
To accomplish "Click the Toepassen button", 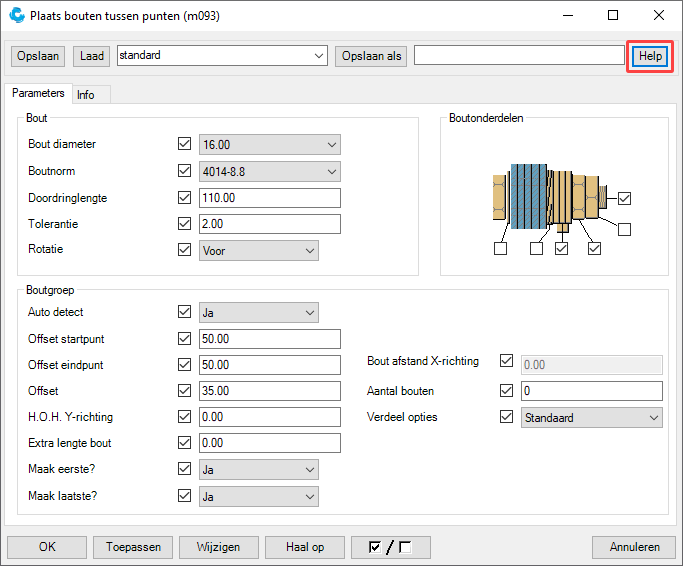I will click(133, 547).
